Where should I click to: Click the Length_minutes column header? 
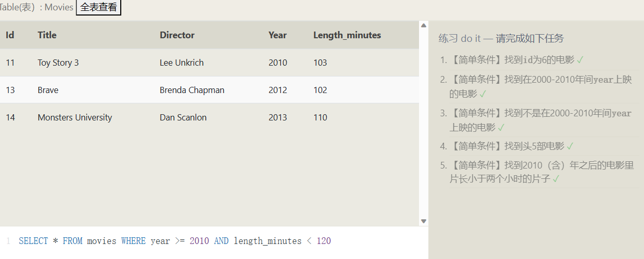(x=347, y=35)
